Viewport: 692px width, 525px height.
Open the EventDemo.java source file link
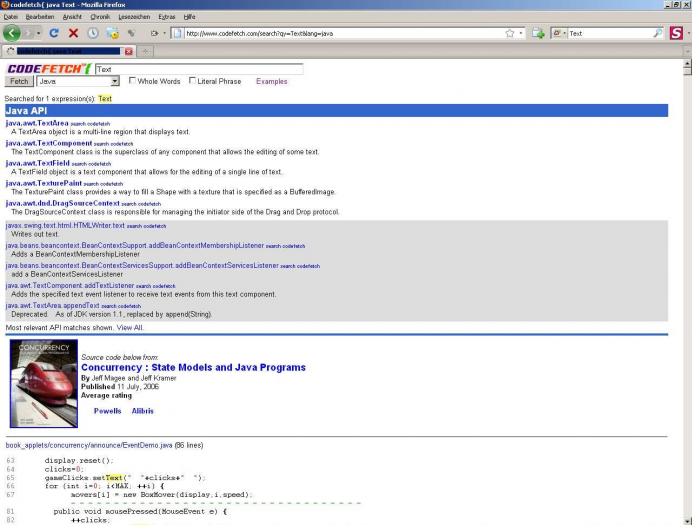pos(89,446)
